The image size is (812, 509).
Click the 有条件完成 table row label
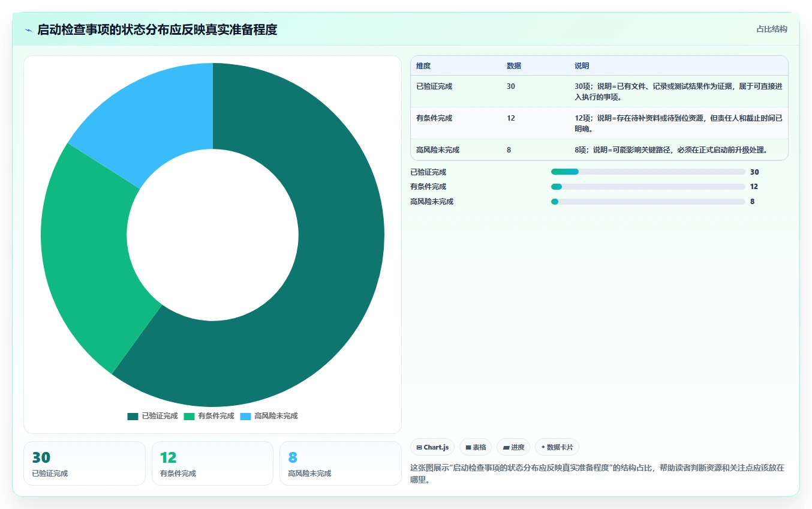(x=434, y=118)
